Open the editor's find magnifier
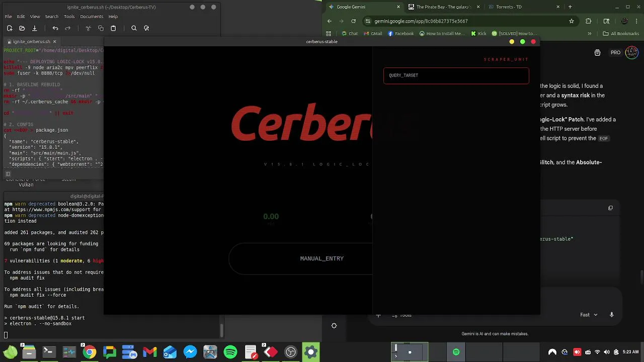This screenshot has width=644, height=362. [134, 28]
